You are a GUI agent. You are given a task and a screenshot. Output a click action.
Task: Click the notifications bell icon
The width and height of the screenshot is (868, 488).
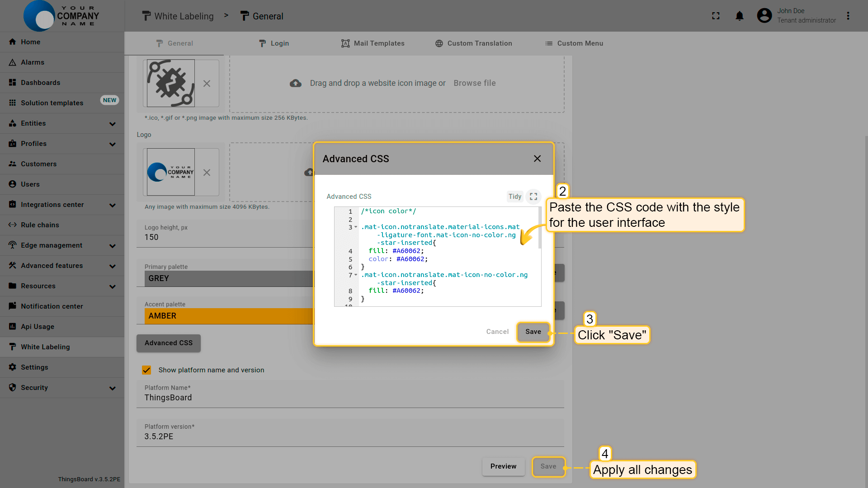740,16
